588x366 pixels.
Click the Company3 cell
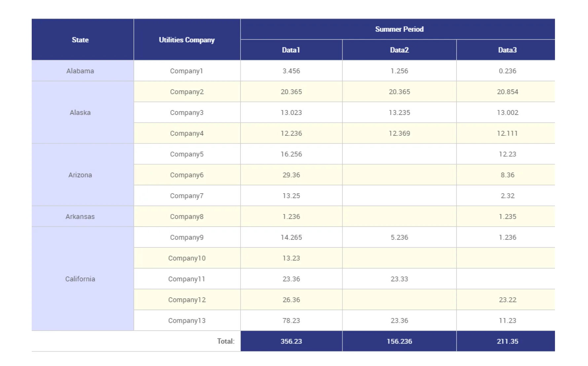click(x=187, y=112)
